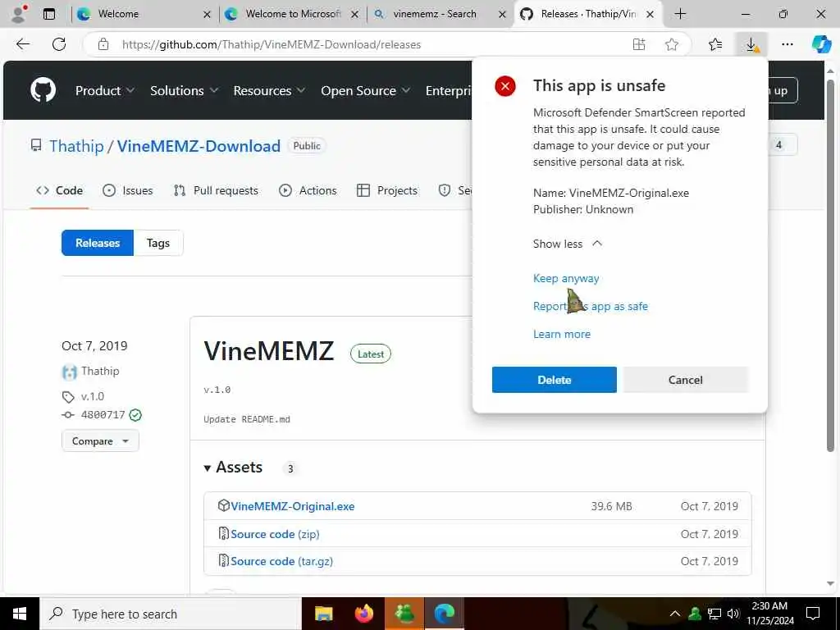Click the red unsafe warning icon
Screen dimensions: 840x630
504,85
